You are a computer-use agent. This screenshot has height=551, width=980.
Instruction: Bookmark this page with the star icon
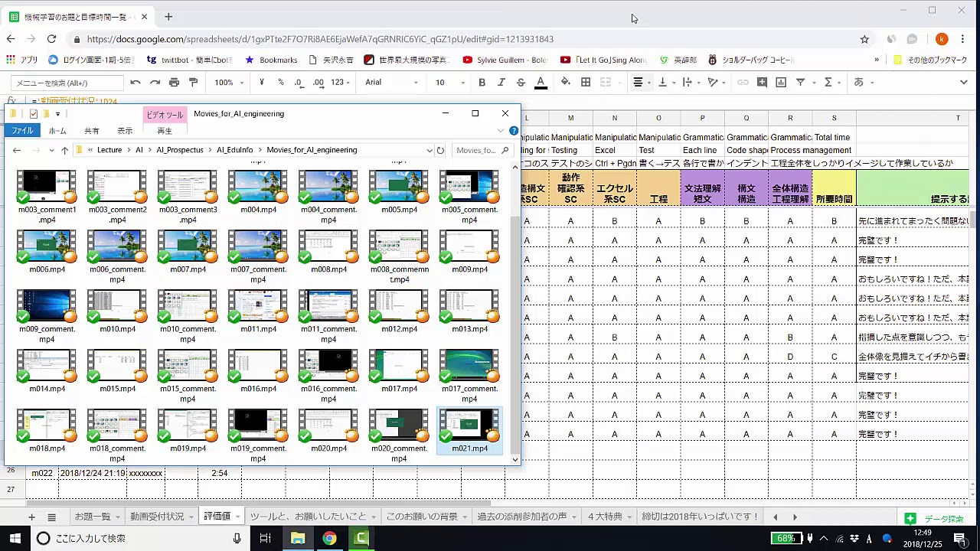pos(864,39)
